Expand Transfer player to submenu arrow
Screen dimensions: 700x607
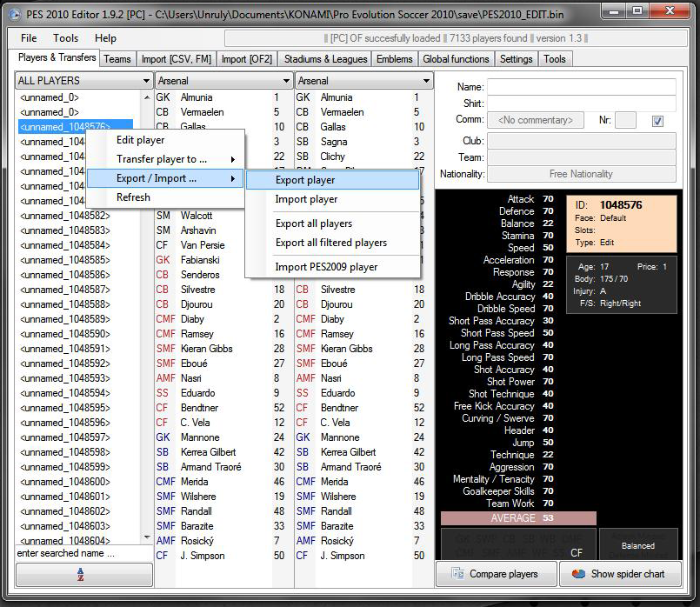(x=232, y=159)
